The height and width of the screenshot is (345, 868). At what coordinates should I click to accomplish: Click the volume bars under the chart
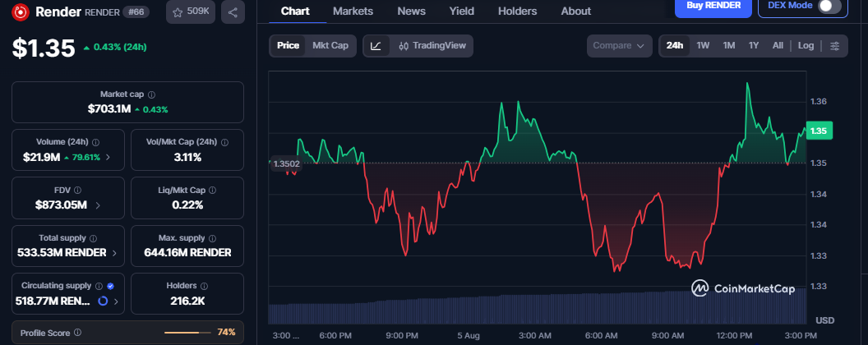tap(537, 308)
